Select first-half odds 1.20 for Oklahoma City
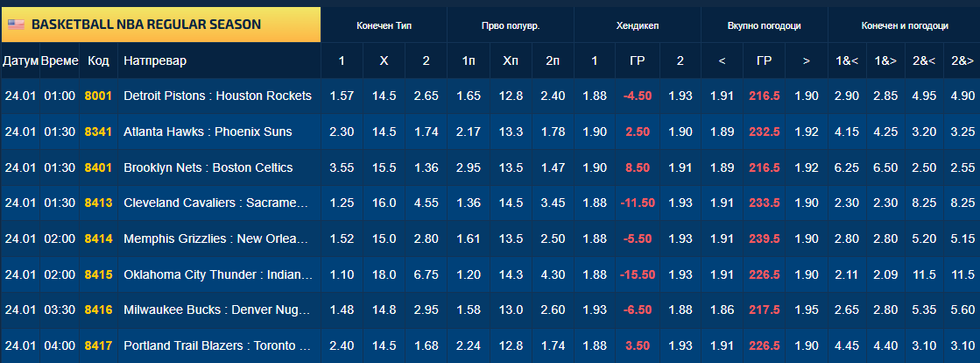The width and height of the screenshot is (980, 363). point(469,274)
